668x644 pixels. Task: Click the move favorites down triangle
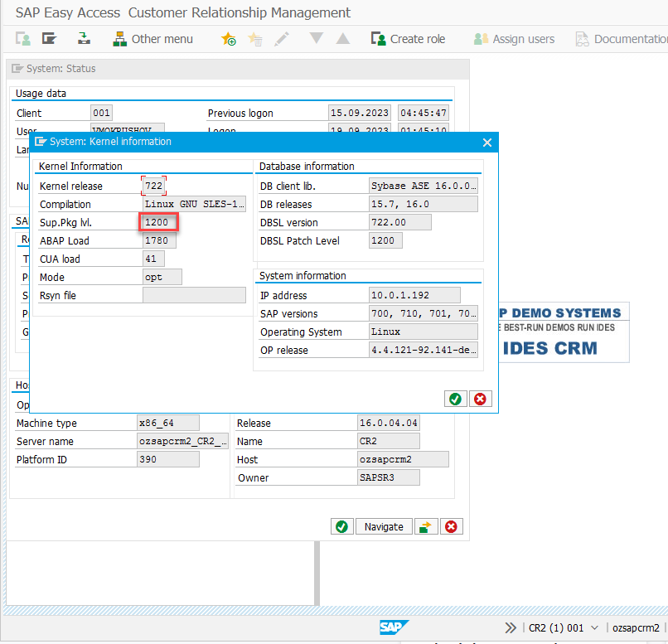coord(316,39)
